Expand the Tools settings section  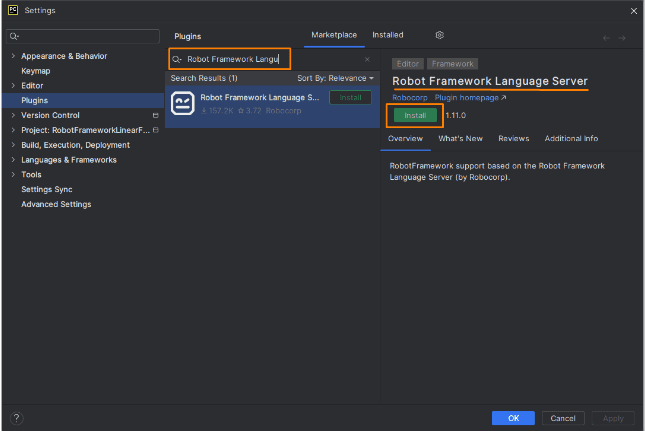[13, 174]
